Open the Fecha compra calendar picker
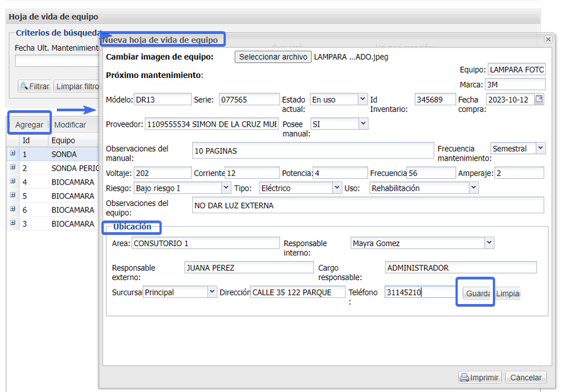The height and width of the screenshot is (392, 567). 539,99
